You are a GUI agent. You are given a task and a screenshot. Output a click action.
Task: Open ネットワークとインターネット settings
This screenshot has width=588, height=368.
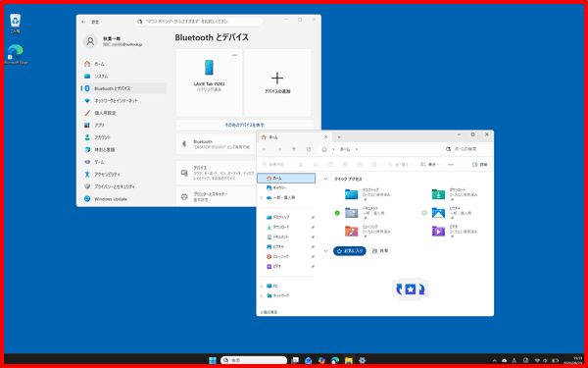(123, 101)
